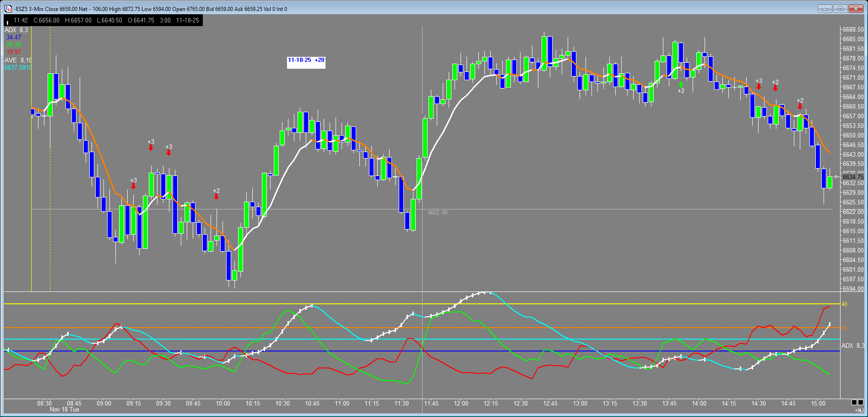Click the 12:00 time axis label

pyautogui.click(x=461, y=403)
